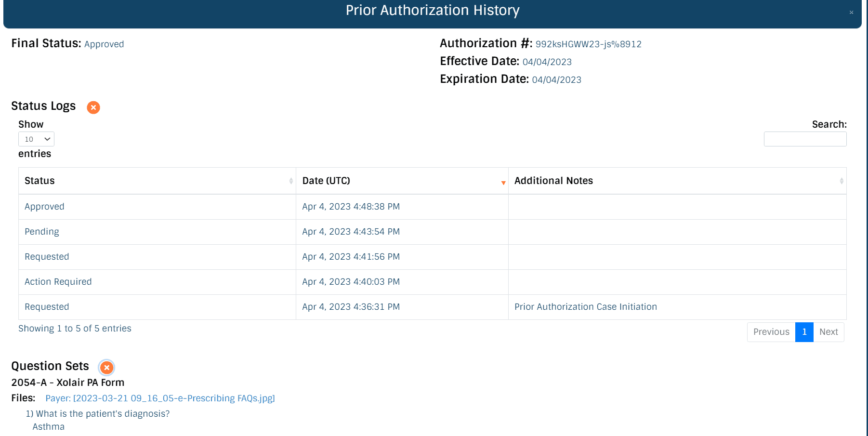Image resolution: width=868 pixels, height=436 pixels.
Task: Collapse the Question Sets section with orange icon
Action: pos(106,368)
